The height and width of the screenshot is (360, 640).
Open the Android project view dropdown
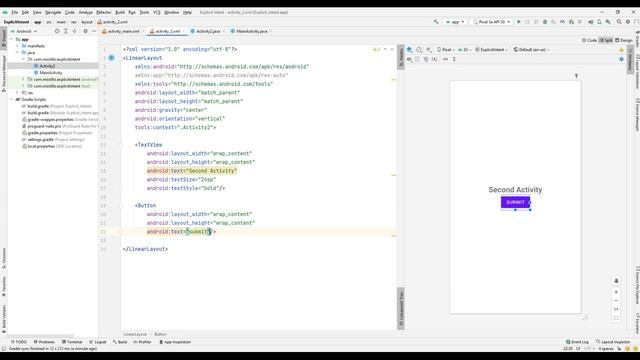coord(24,31)
